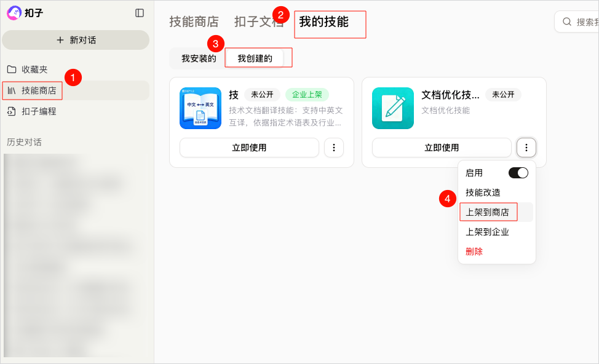Screen dimensions: 599x364
Task: Toggle the 启用 switch off
Action: click(x=518, y=173)
